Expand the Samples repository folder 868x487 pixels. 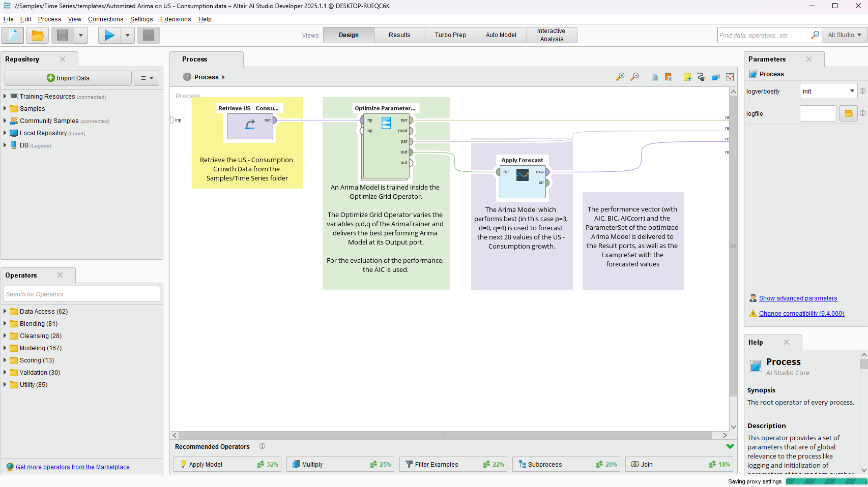[x=5, y=108]
